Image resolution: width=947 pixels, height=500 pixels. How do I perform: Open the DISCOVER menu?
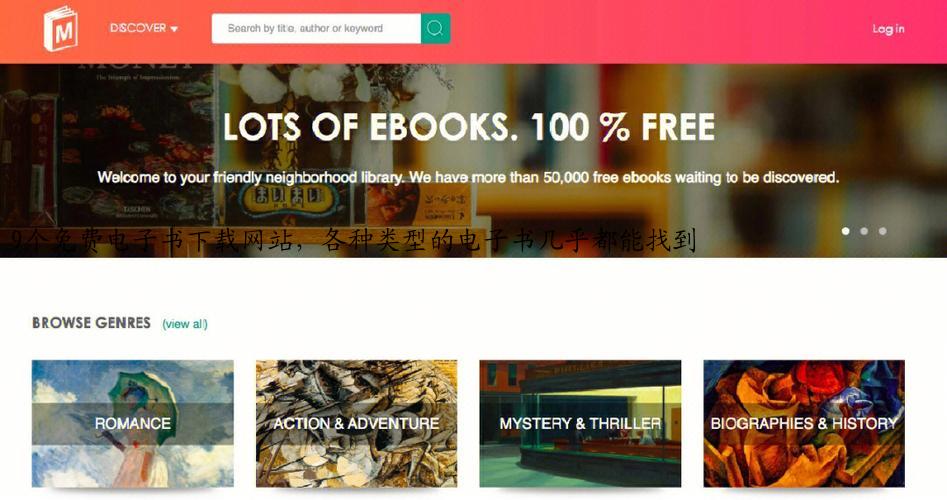point(144,28)
